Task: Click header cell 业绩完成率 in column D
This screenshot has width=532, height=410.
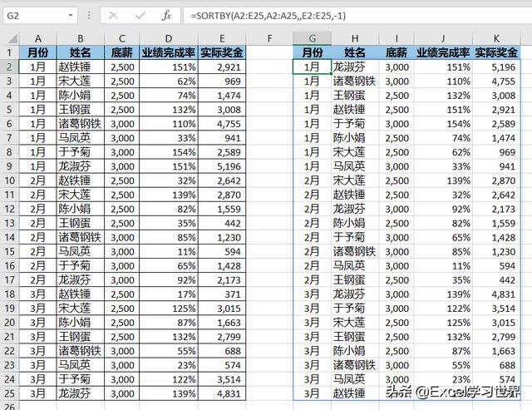Action: coord(169,52)
